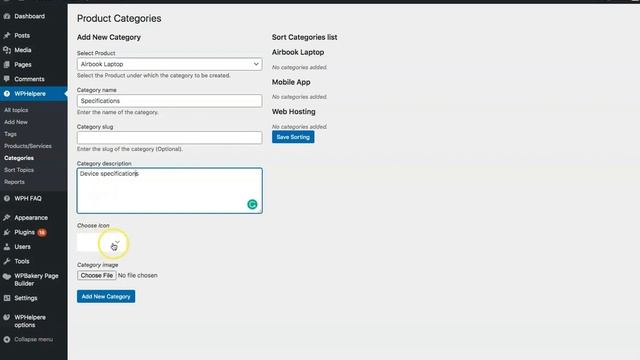Click the Plugins plug icon
This screenshot has width=640, height=360.
pos(7,232)
